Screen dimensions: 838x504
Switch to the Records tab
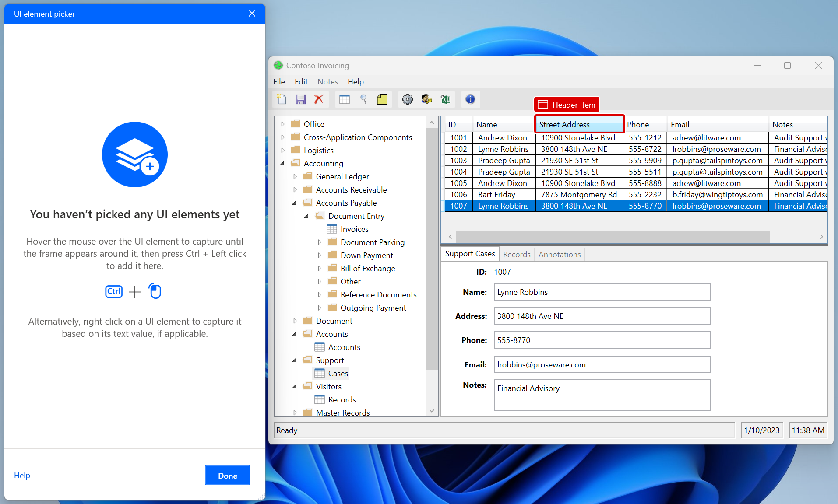coord(517,255)
